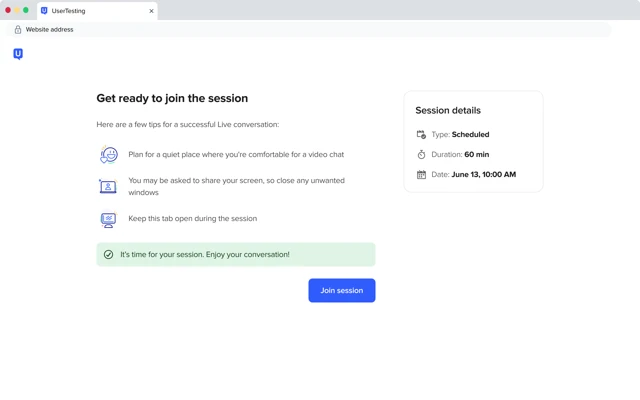Click the green checkmark circle icon
Viewport: 640px width, 400px height.
108,255
